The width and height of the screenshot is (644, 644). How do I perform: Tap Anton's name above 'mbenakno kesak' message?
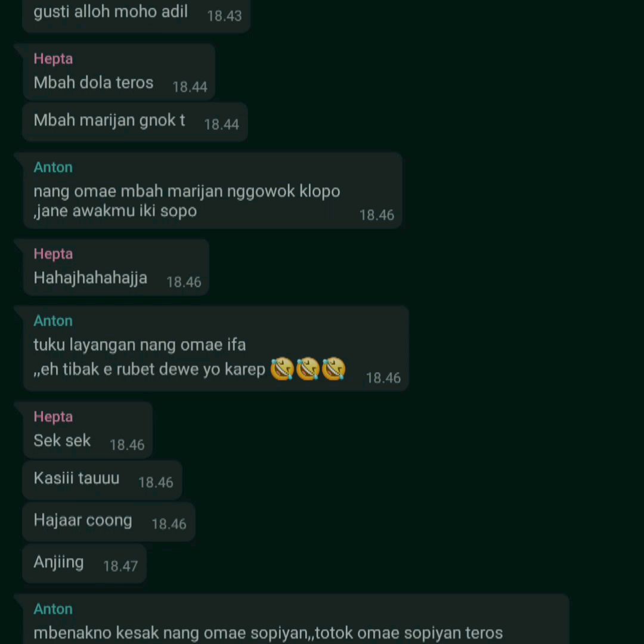click(53, 609)
